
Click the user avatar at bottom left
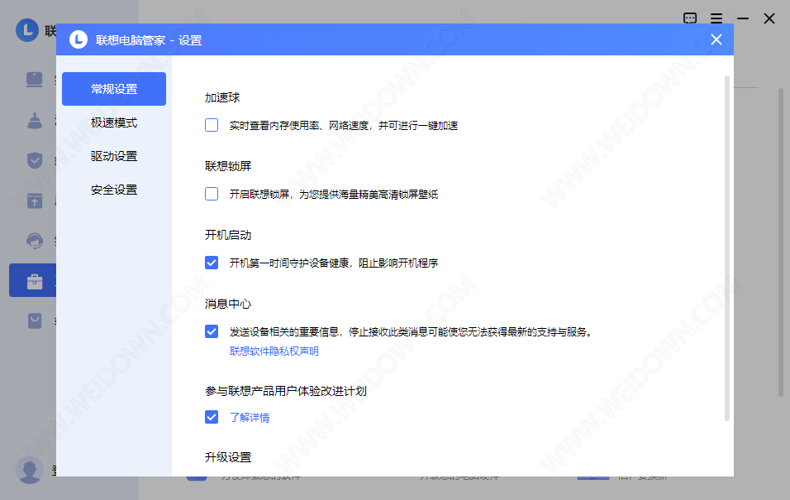point(30,469)
